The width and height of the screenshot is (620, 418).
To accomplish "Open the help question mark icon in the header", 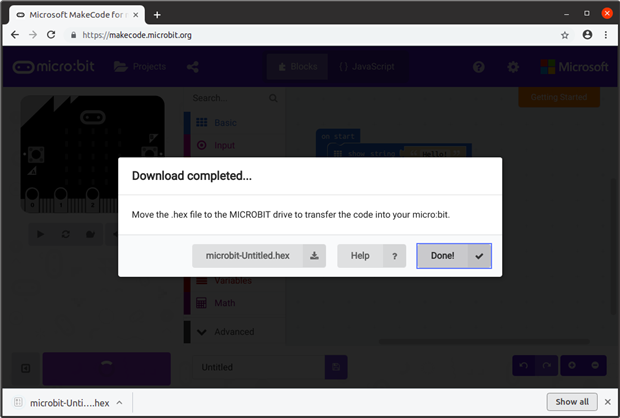I will 478,67.
